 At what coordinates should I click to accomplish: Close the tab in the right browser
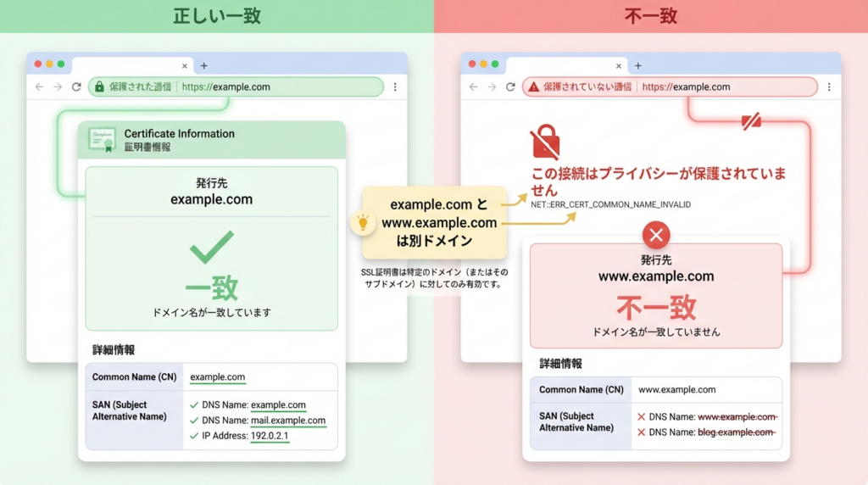[619, 65]
